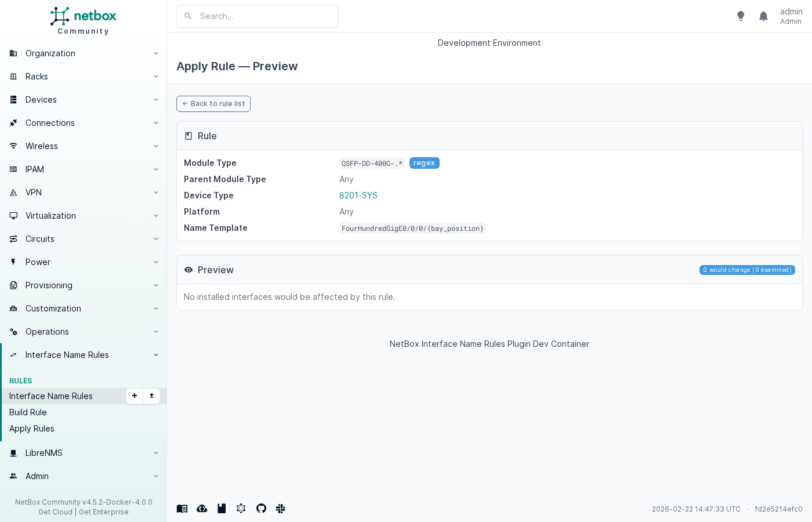Click the add Interface Name Rule plus icon

click(134, 396)
